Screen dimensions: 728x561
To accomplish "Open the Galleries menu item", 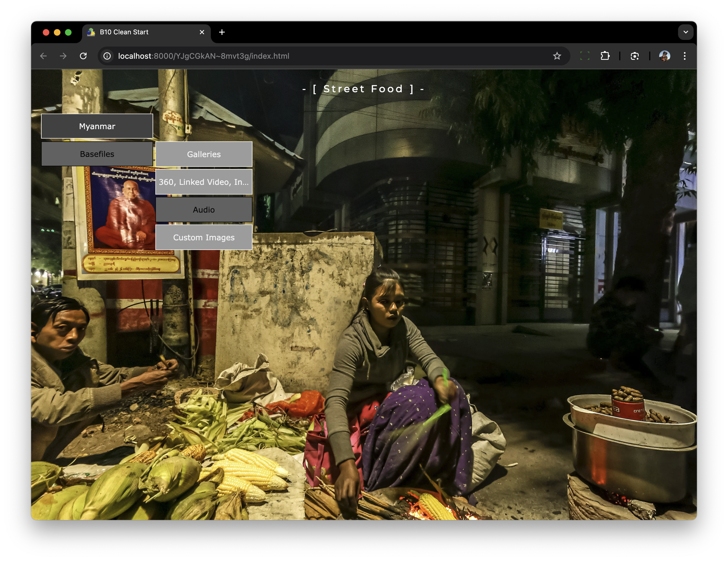I will (x=204, y=154).
